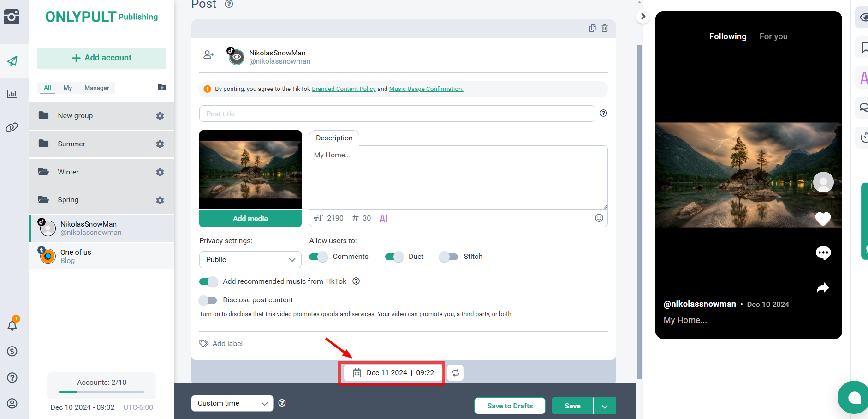Turn on Disclose post content
This screenshot has width=868, height=419.
[x=208, y=300]
